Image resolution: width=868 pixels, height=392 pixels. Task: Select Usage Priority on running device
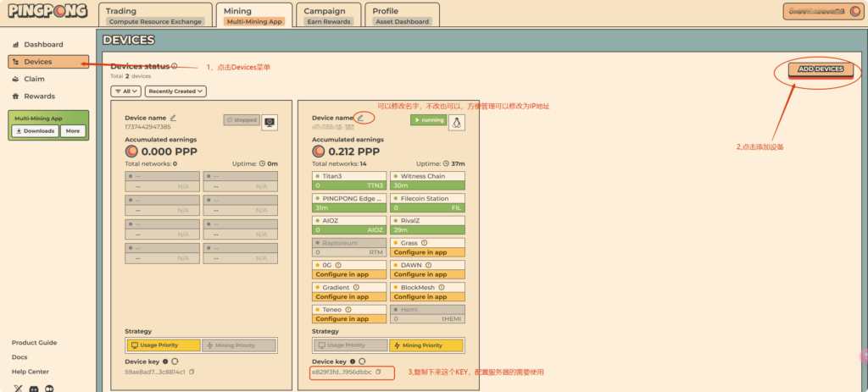click(350, 345)
